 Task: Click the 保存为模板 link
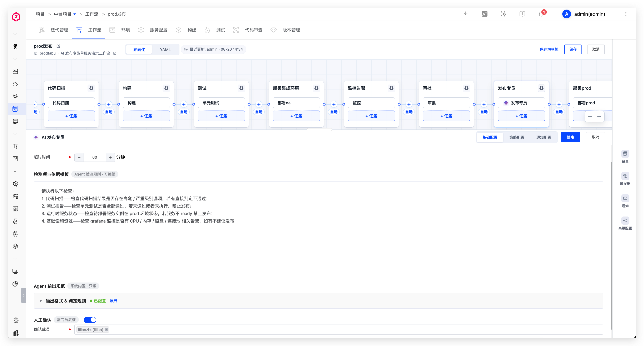tap(549, 49)
